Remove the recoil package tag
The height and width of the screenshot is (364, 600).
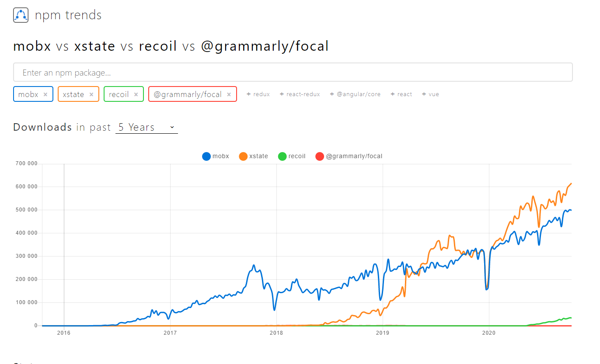[136, 94]
